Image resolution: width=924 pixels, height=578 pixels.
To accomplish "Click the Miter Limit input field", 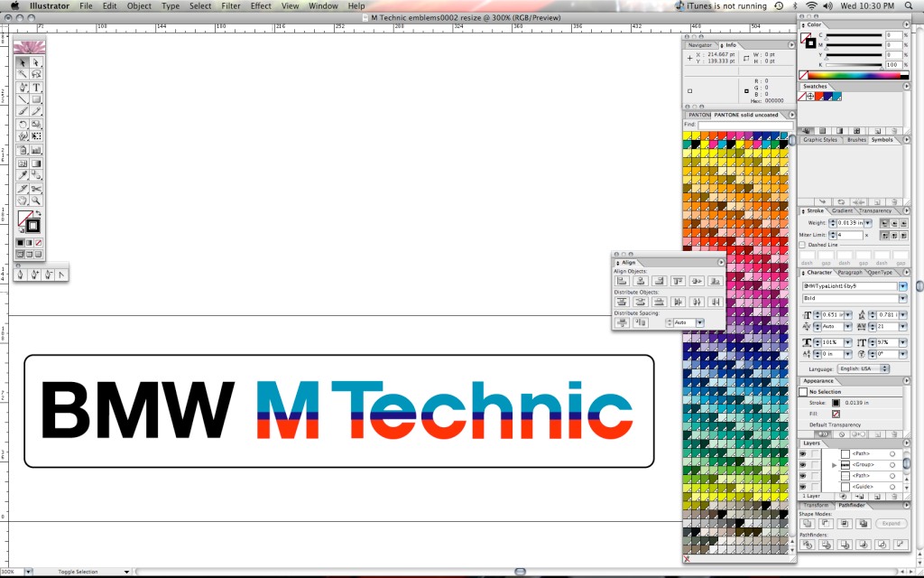I will pos(850,235).
